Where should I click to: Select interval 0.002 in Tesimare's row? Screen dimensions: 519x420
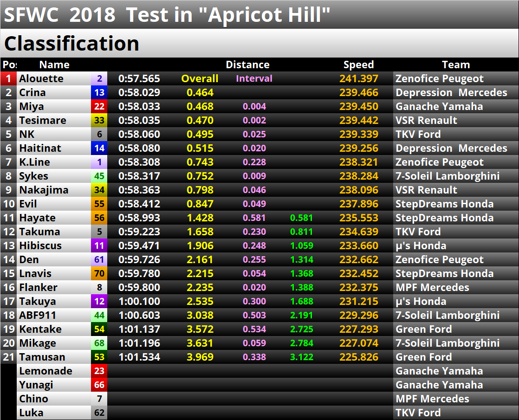254,120
